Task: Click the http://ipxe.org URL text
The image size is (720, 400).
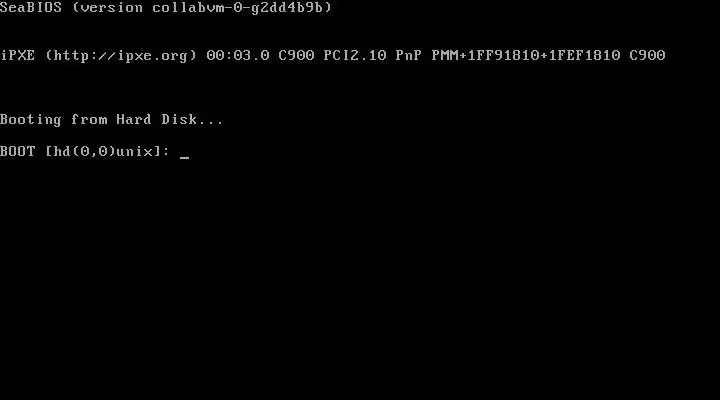Action: tap(121, 56)
